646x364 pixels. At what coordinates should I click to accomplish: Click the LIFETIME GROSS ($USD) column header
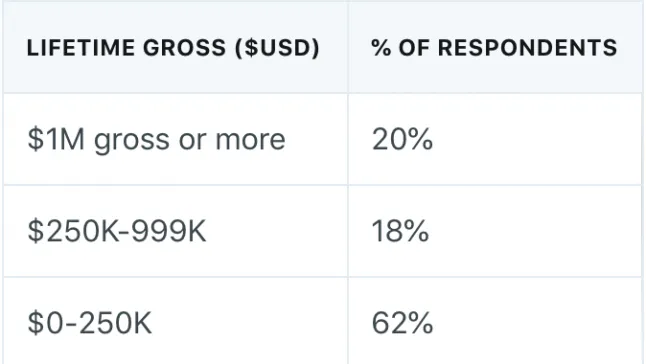click(x=176, y=47)
